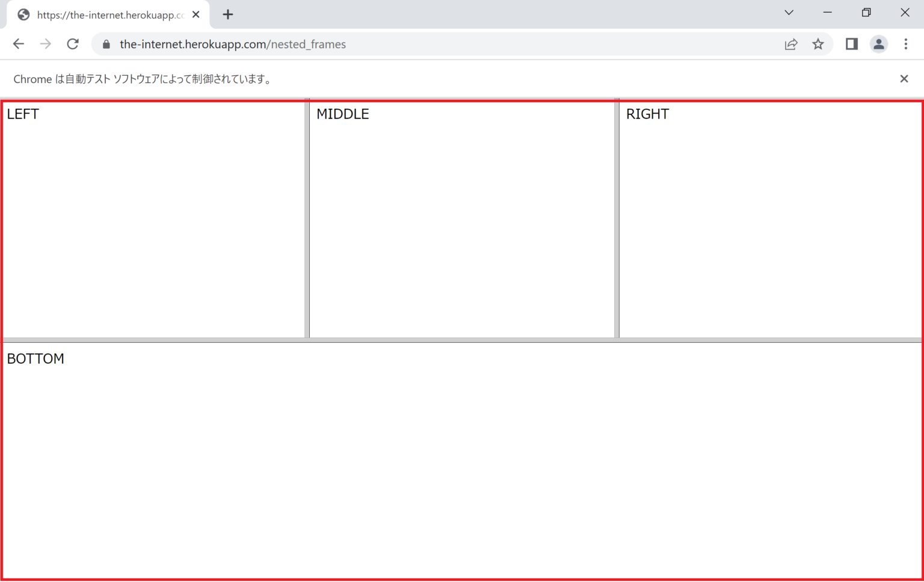Click the forward navigation arrow
The height and width of the screenshot is (582, 924).
click(x=46, y=43)
